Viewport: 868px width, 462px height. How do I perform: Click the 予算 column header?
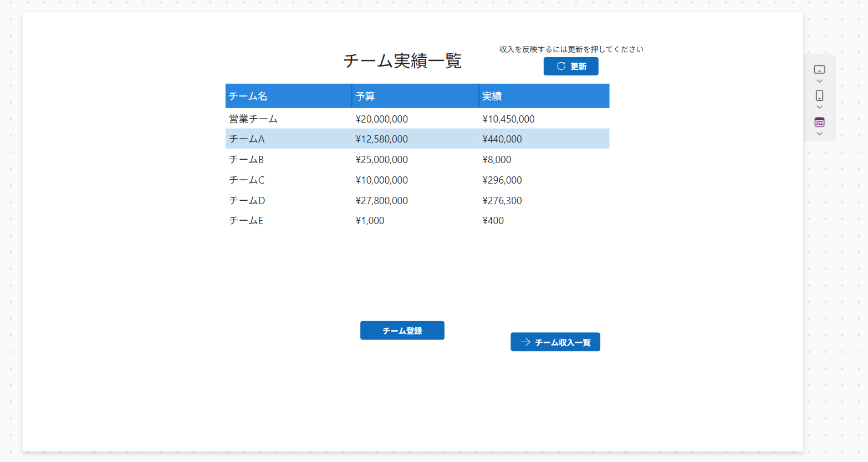click(415, 96)
